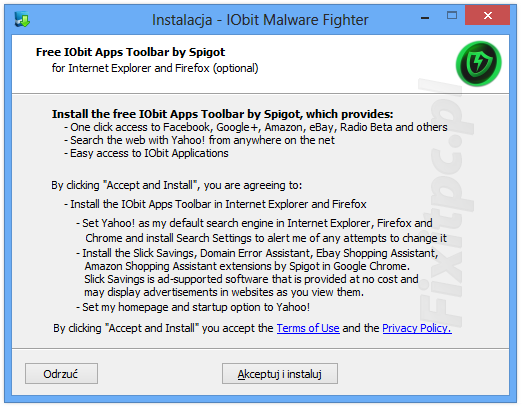Image resolution: width=522 pixels, height=407 pixels.
Task: Click the Internet Explorer and Firefox (optional) subtitle
Action: click(x=155, y=68)
